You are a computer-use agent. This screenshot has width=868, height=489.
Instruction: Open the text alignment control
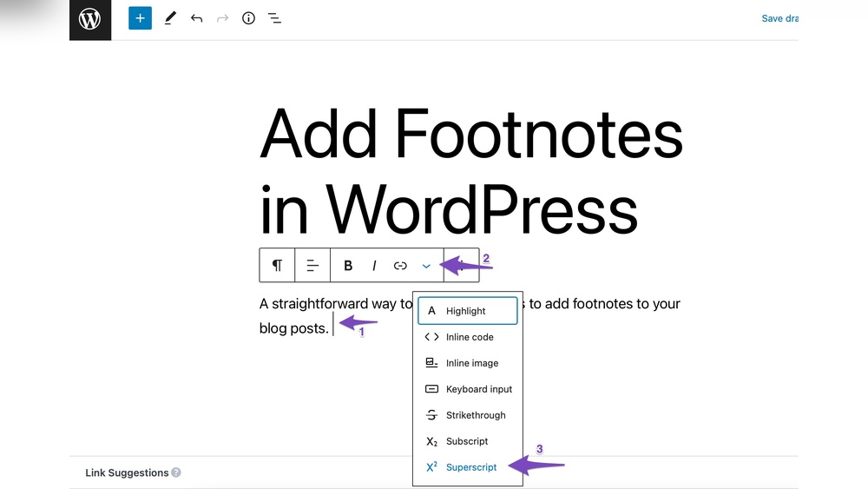click(312, 265)
